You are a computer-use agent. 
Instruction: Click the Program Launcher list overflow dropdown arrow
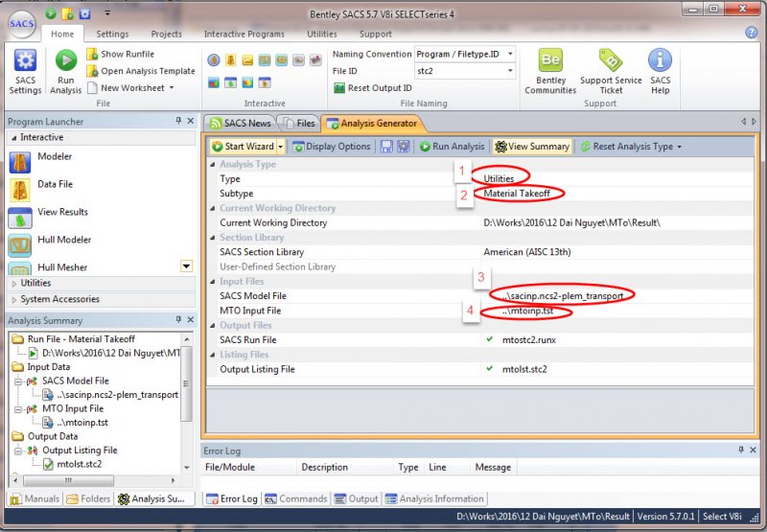click(x=186, y=266)
